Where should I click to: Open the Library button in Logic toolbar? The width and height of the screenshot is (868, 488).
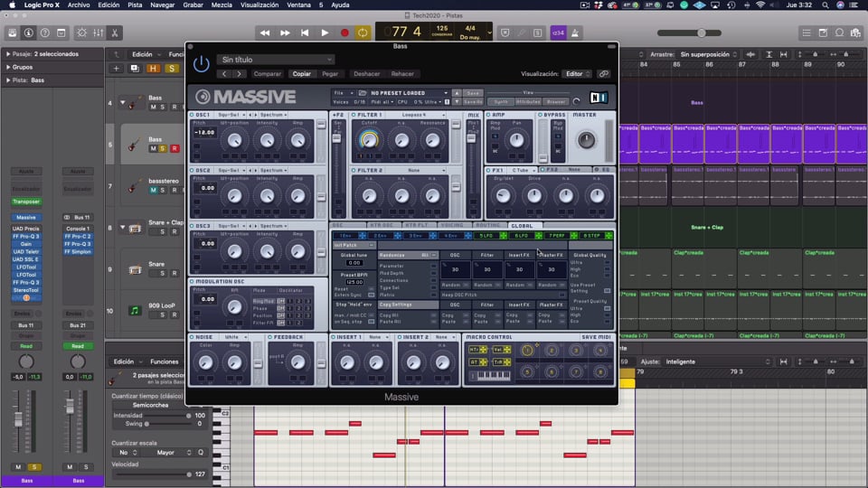coord(12,33)
